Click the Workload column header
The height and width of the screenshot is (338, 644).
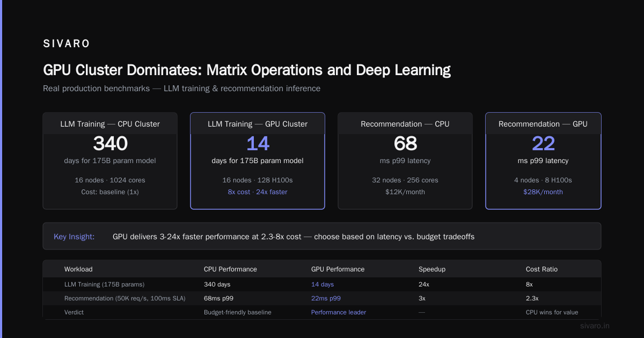pyautogui.click(x=78, y=269)
